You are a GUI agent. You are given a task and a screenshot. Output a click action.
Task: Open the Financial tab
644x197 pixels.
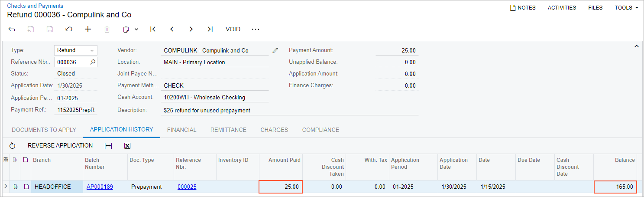tap(181, 130)
